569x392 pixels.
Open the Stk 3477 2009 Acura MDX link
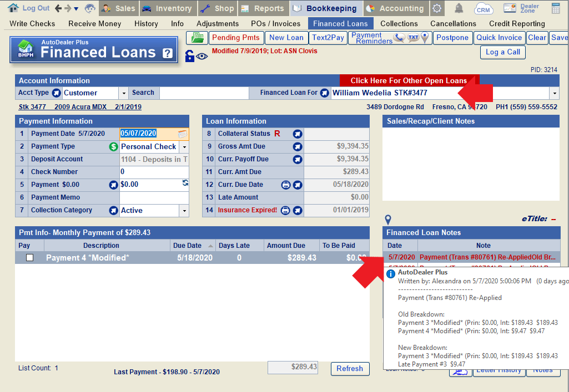point(80,107)
